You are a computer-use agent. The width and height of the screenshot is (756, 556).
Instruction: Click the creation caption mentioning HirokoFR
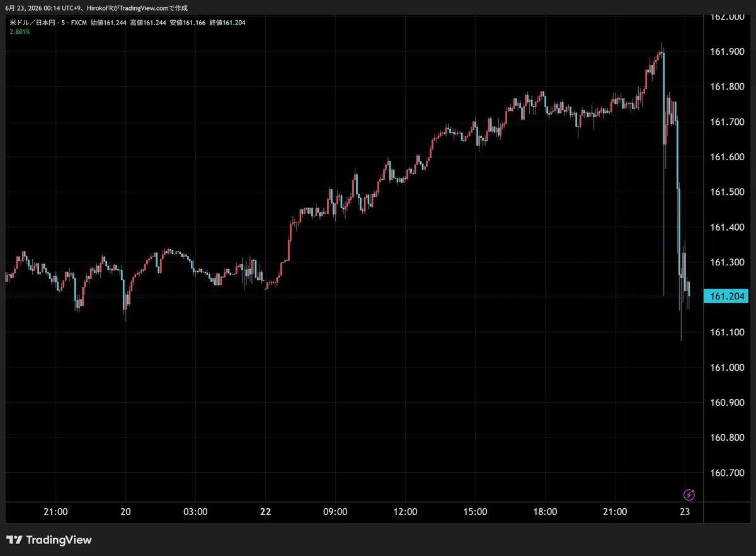pyautogui.click(x=96, y=8)
